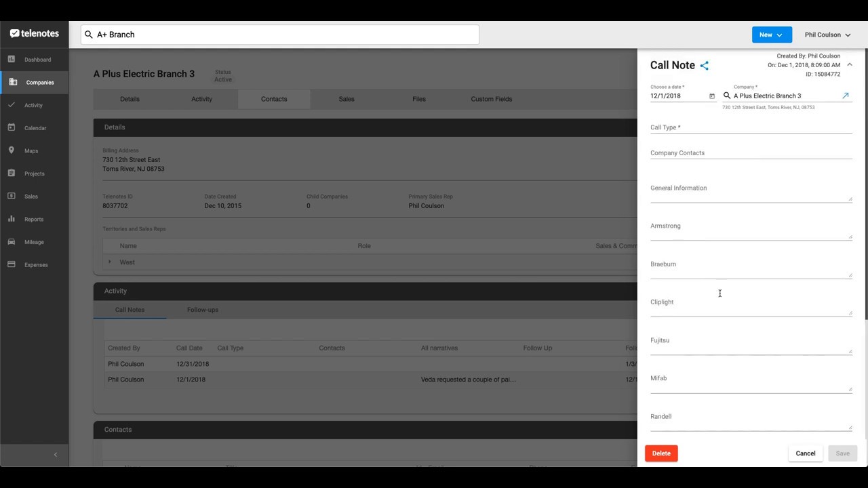The width and height of the screenshot is (868, 488).
Task: Switch to the Details tab
Action: click(x=130, y=99)
